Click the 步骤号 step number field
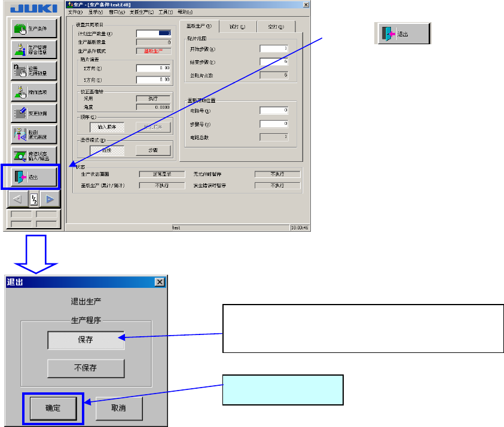The height and width of the screenshot is (427, 504). 274,124
